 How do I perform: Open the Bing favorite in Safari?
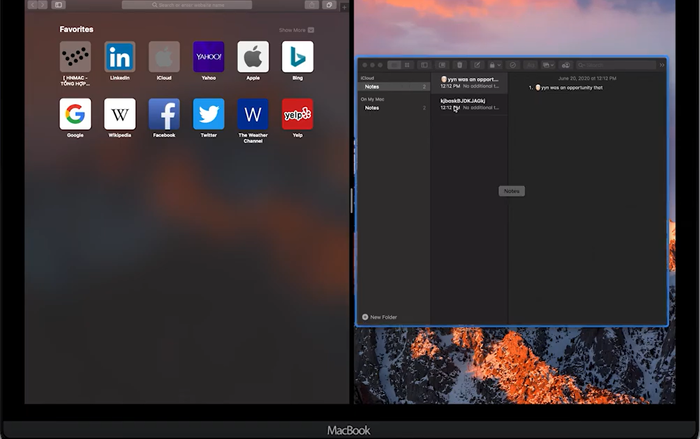[297, 57]
